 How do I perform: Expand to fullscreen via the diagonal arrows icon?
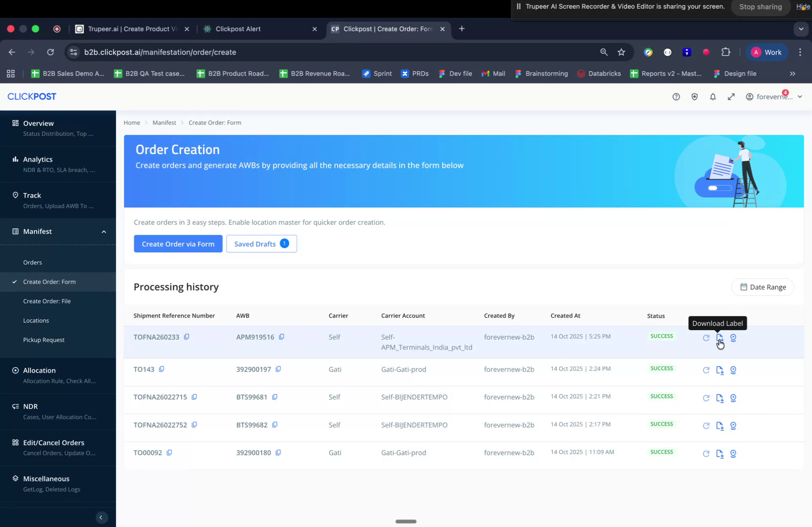[731, 97]
